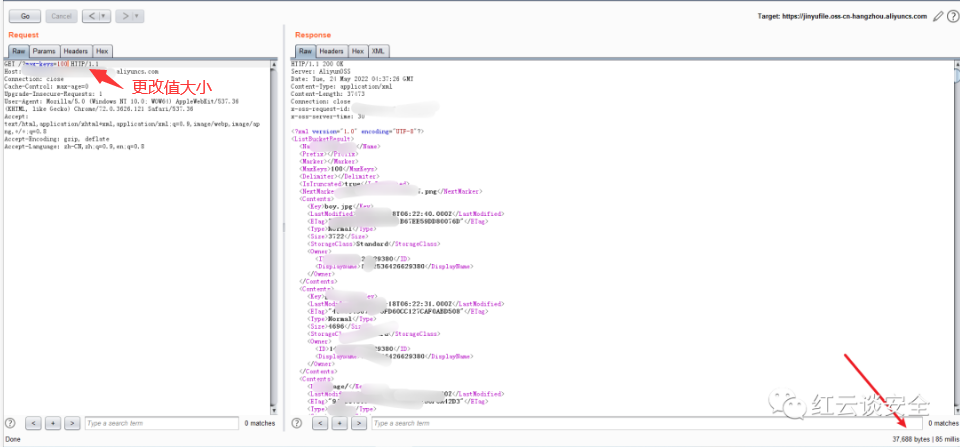Open help via top-right question mark icon
This screenshot has height=447, width=960.
(x=951, y=17)
